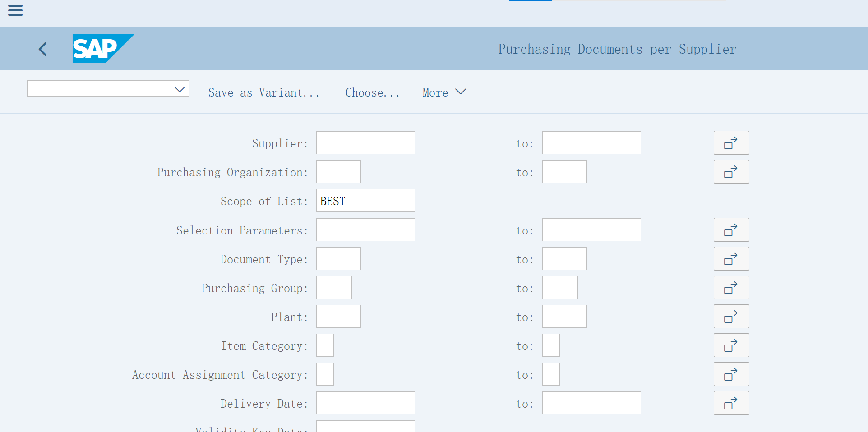Open multiple selection for Purchasing Organization
The width and height of the screenshot is (868, 432).
click(731, 172)
